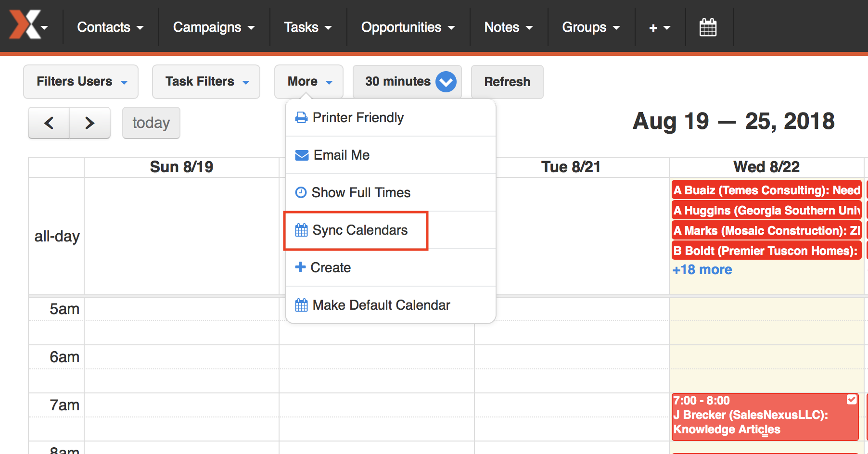
Task: Open the 30 minutes interval selector
Action: coord(407,82)
